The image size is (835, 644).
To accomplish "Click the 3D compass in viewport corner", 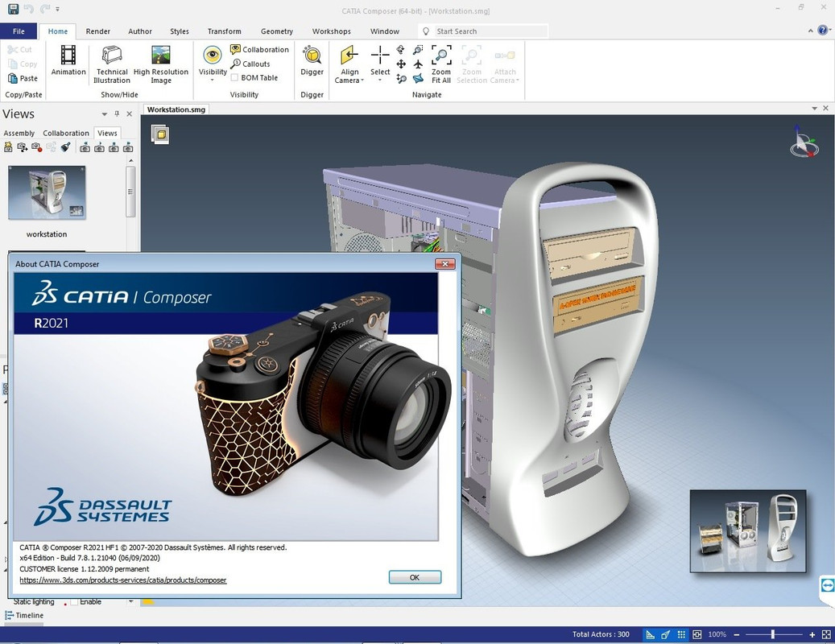I will coord(803,141).
